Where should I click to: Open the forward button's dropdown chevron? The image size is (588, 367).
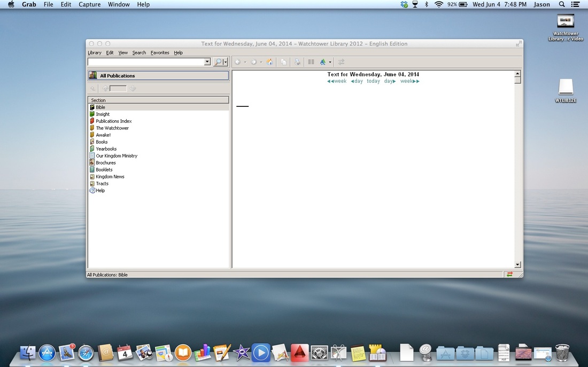click(x=261, y=62)
